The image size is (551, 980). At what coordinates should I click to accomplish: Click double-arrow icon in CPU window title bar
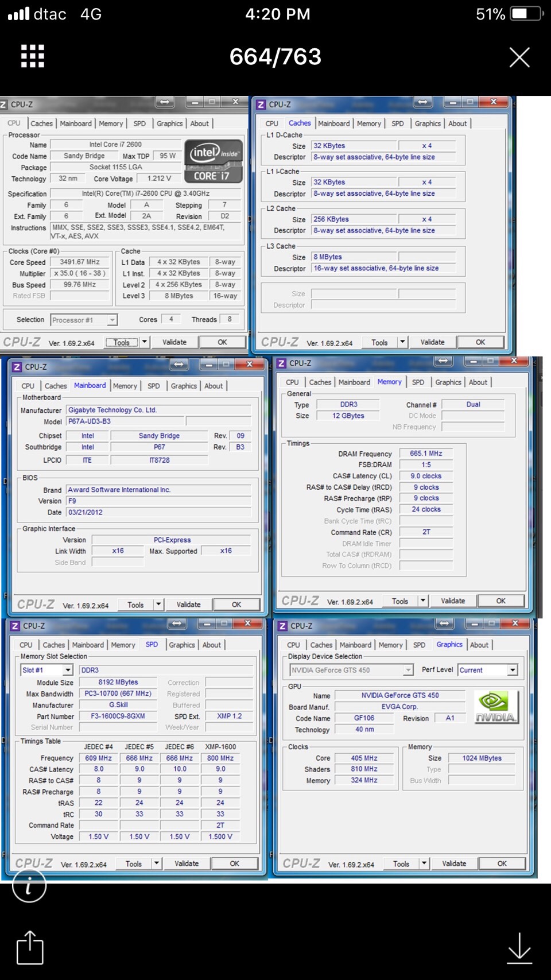click(x=164, y=102)
